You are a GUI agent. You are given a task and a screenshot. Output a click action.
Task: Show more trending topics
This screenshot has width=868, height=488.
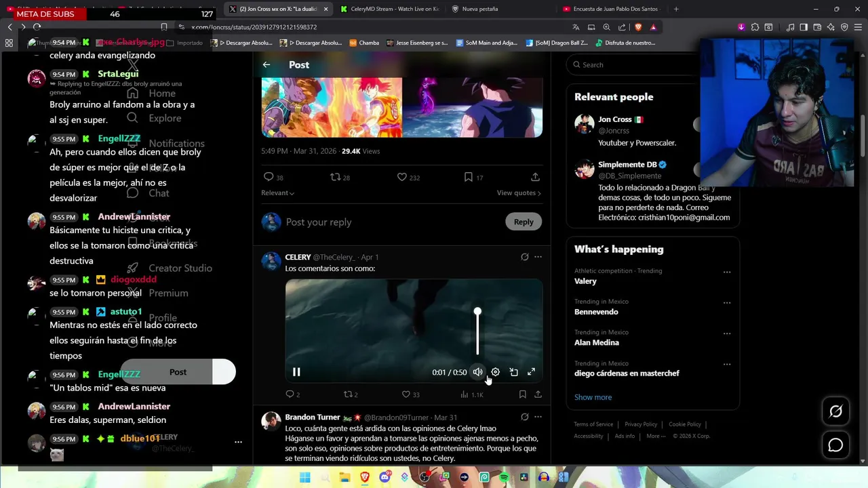[x=593, y=397]
